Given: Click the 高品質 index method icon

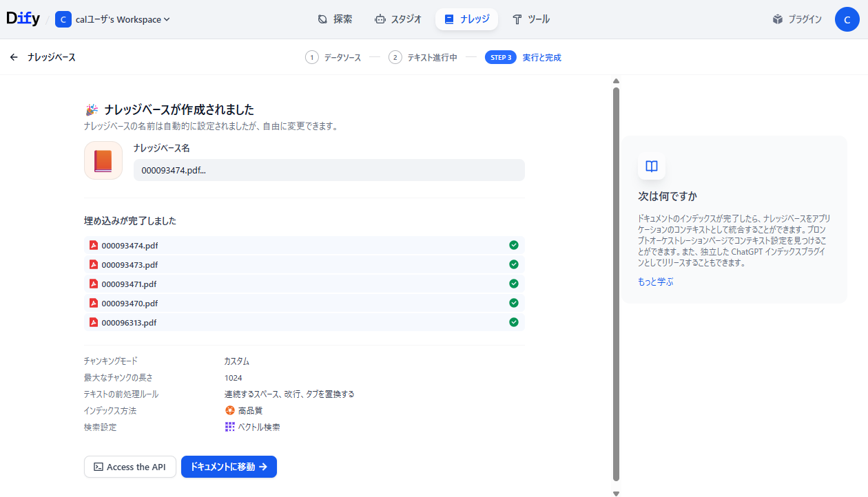Looking at the screenshot, I should click(230, 410).
